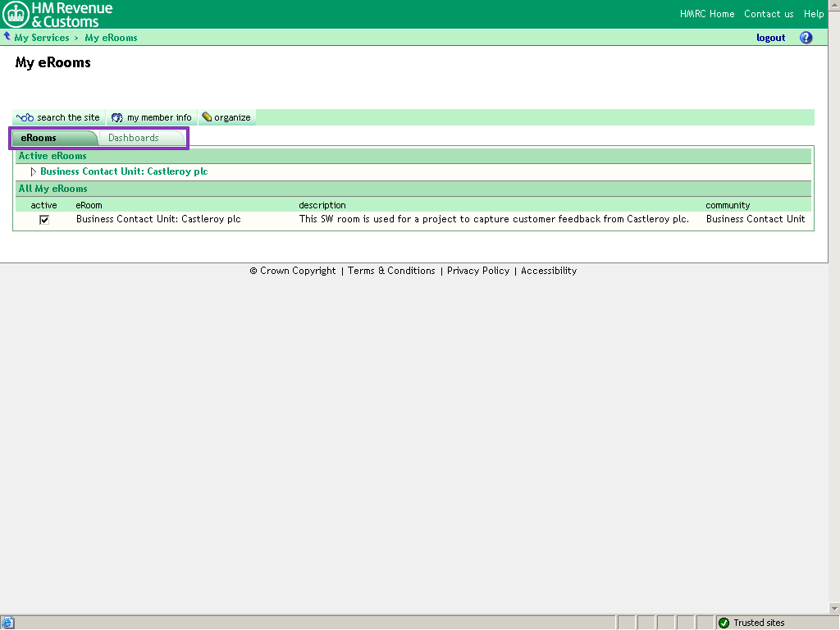Click the Help link in top header
Image resolution: width=840 pixels, height=630 pixels.
[x=814, y=14]
